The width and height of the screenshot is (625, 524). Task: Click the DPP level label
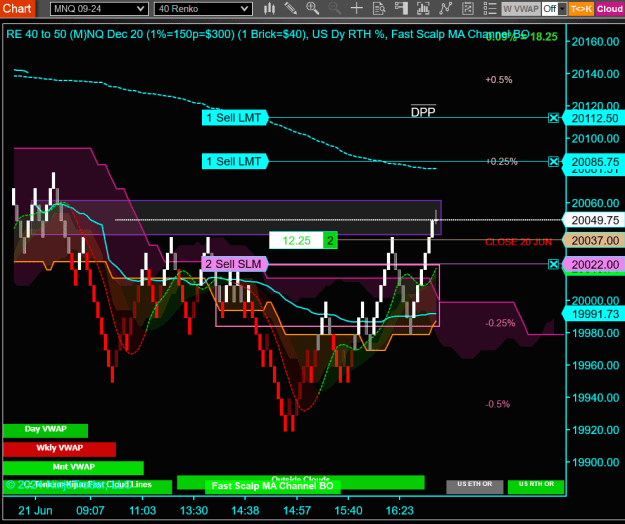pos(423,112)
